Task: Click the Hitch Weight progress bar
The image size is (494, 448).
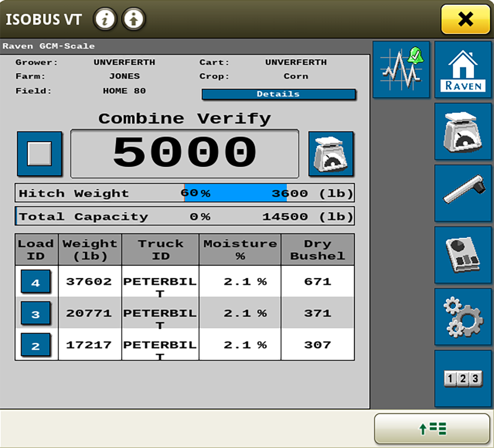Action: (x=184, y=193)
